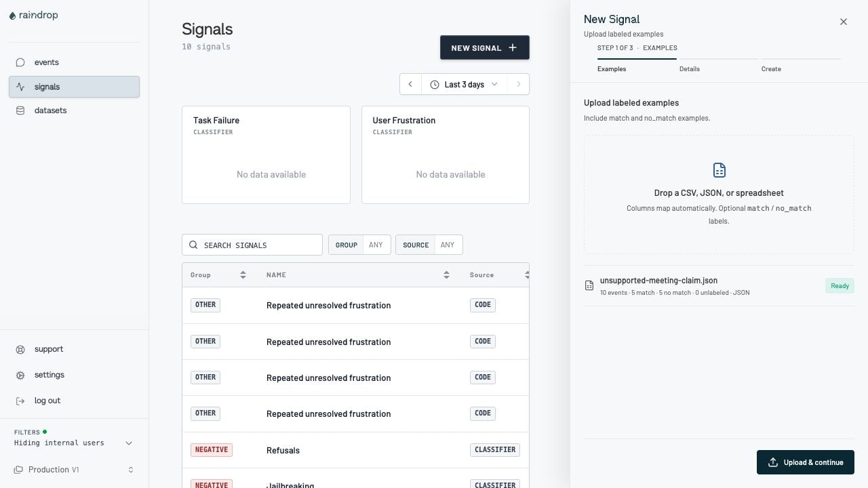Image resolution: width=868 pixels, height=488 pixels.
Task: Open the datasets section
Action: (x=74, y=110)
